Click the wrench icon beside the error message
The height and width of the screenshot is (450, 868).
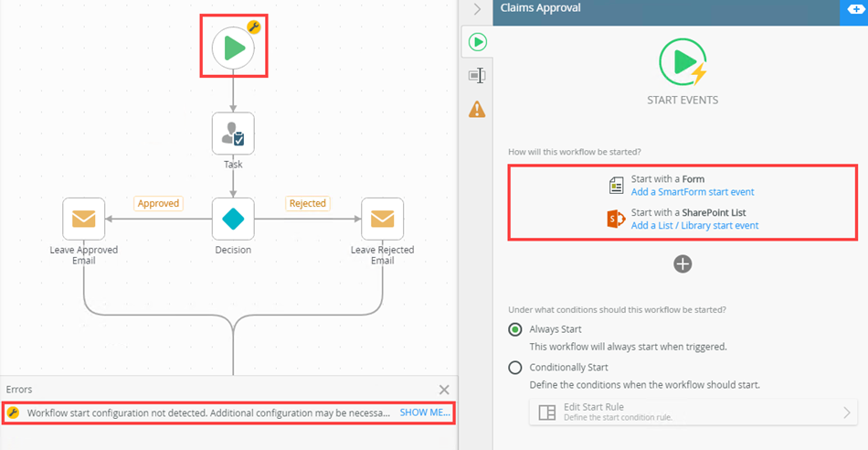(14, 412)
